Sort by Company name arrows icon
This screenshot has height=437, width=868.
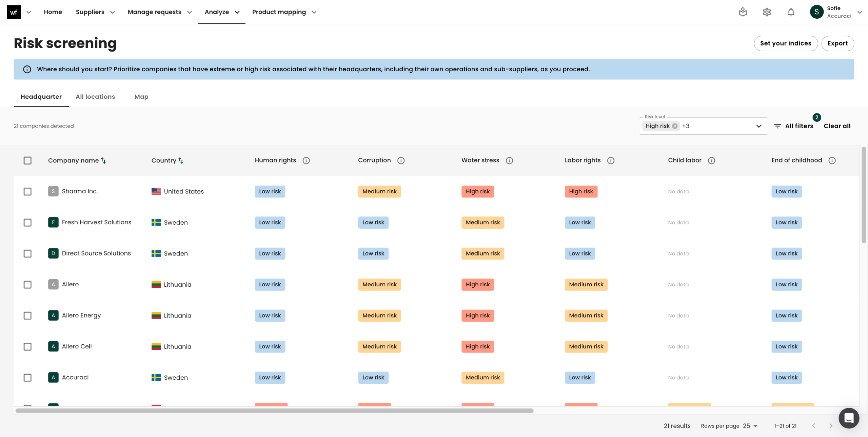click(x=103, y=160)
